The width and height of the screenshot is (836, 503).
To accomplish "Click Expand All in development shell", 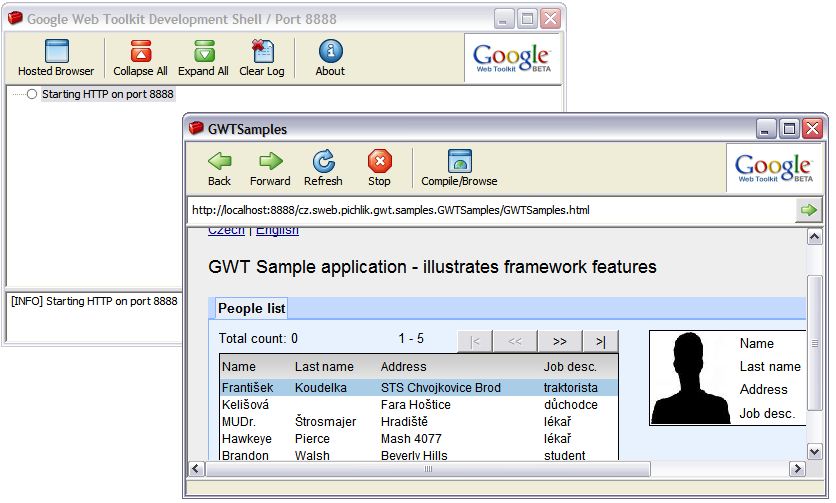I will tap(203, 58).
